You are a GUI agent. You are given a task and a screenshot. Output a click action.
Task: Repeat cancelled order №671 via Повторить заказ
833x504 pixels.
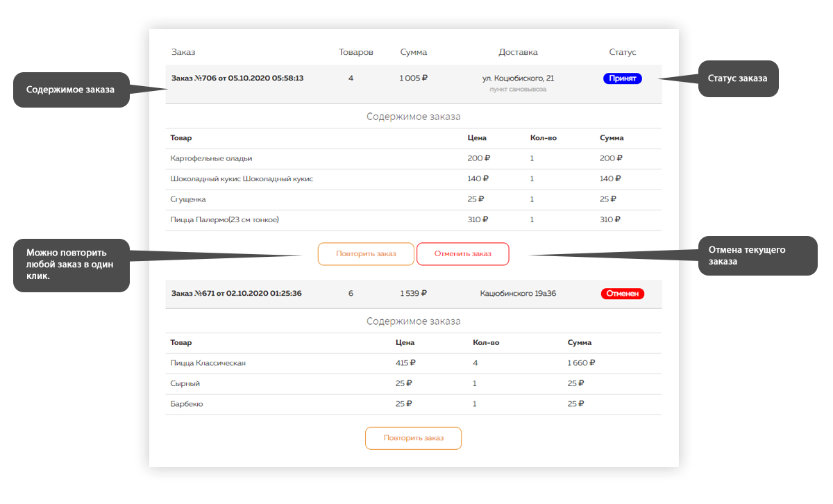point(413,439)
